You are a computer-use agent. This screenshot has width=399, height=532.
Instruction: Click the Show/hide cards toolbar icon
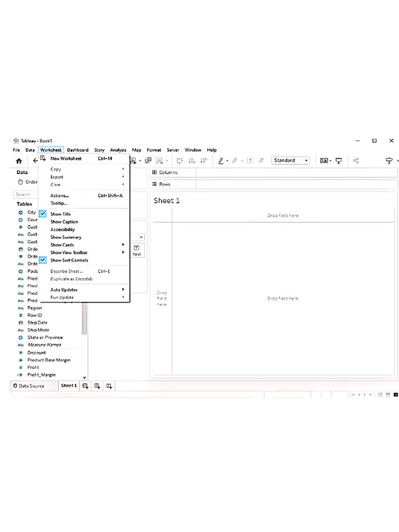324,161
